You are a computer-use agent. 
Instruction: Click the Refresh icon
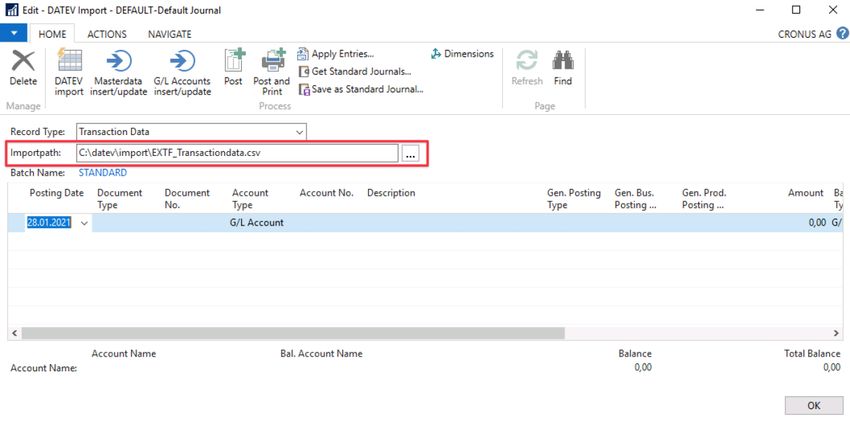coord(527,60)
